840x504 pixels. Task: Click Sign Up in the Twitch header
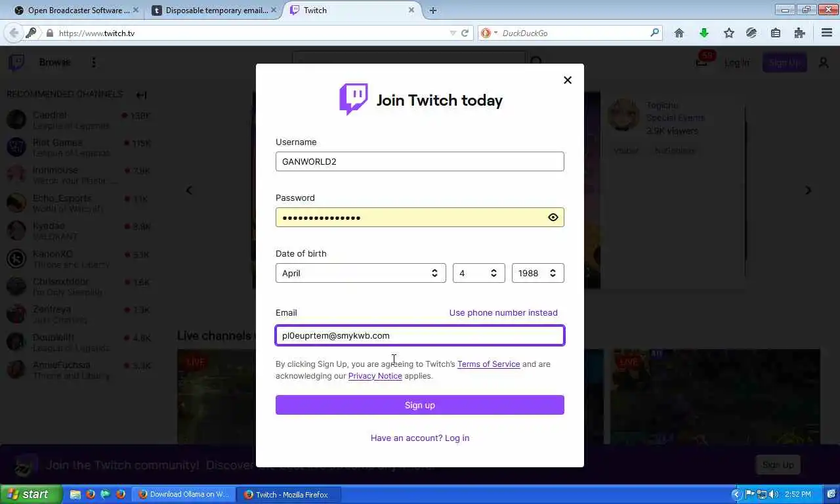click(784, 63)
